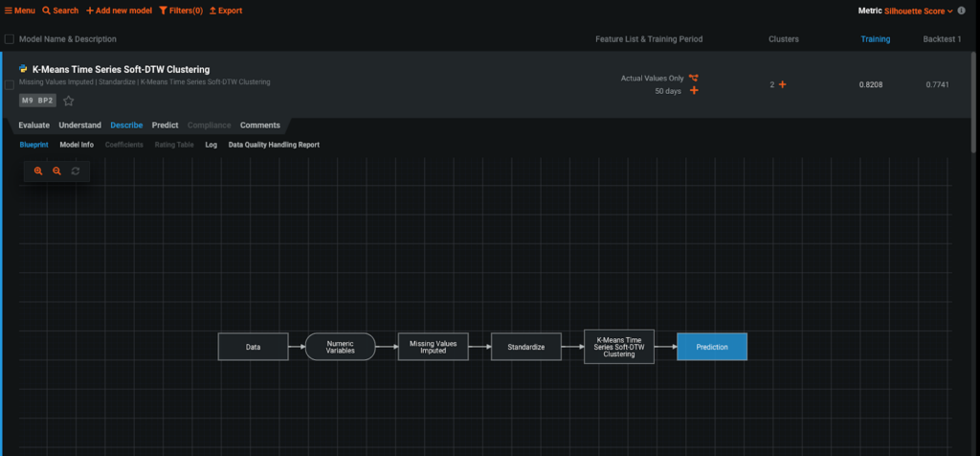The width and height of the screenshot is (980, 456).
Task: Select the Missing Values Imputed node
Action: coord(434,347)
